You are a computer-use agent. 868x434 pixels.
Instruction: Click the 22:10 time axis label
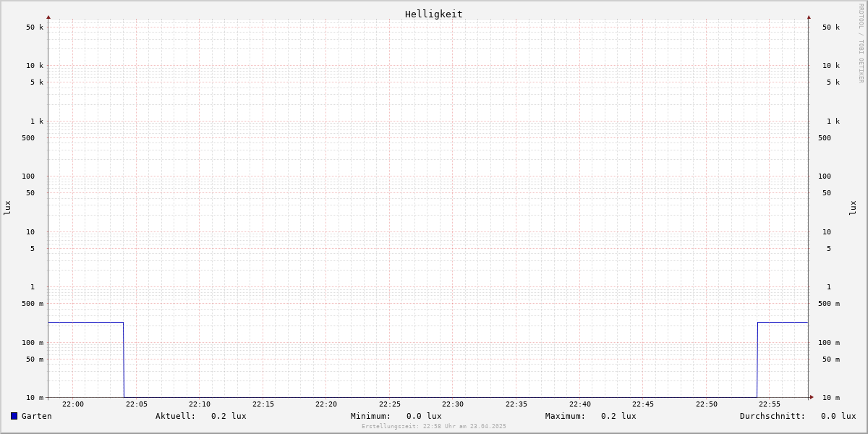(x=200, y=404)
